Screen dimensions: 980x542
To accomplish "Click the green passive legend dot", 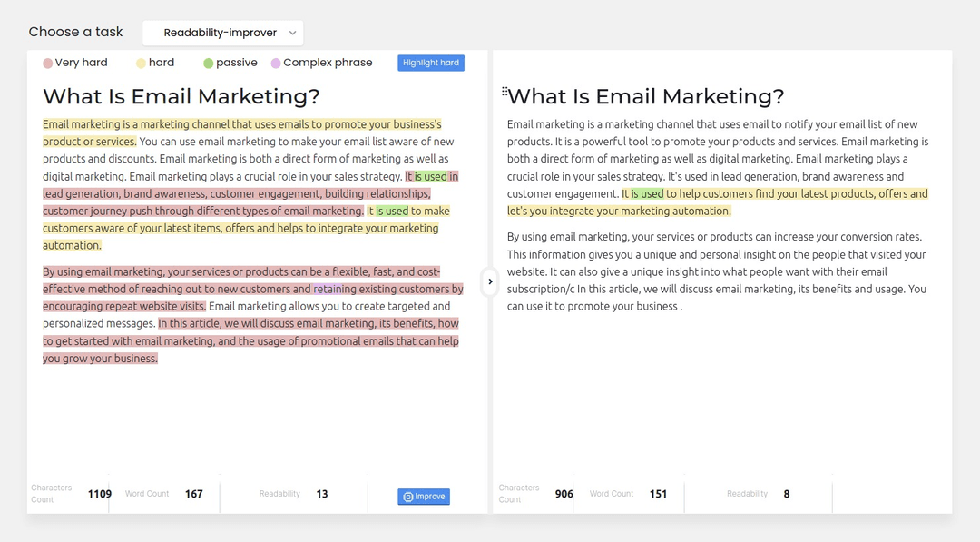I will [208, 64].
